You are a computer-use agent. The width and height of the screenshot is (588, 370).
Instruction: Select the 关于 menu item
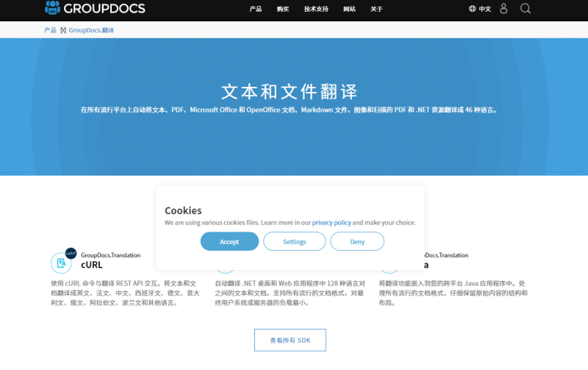(x=376, y=9)
